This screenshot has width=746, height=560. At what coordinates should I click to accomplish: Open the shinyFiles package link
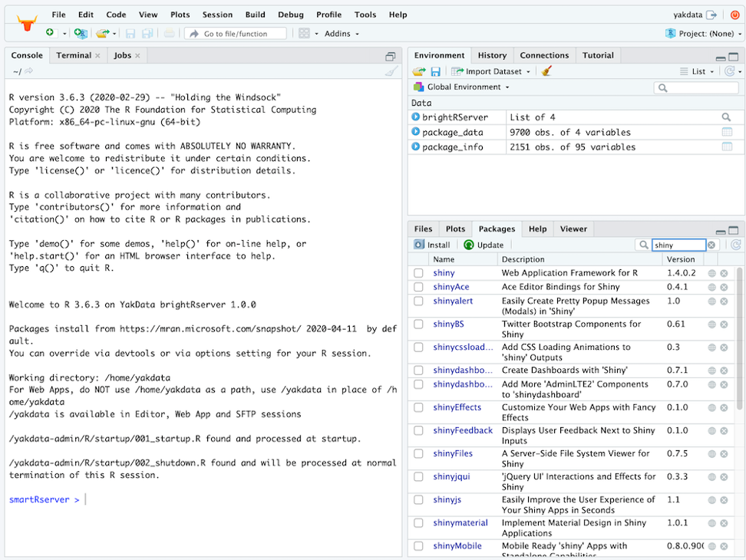point(453,453)
